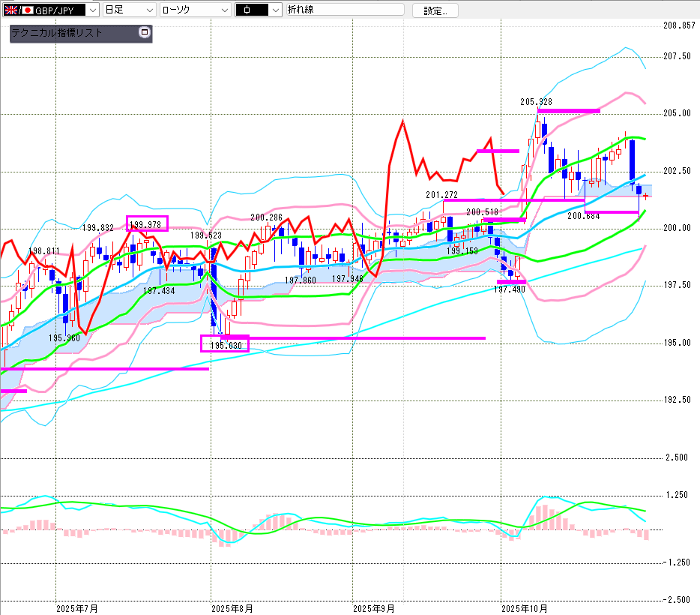
Task: Select the テクニカル指標リスト panel title
Action: coord(57,34)
